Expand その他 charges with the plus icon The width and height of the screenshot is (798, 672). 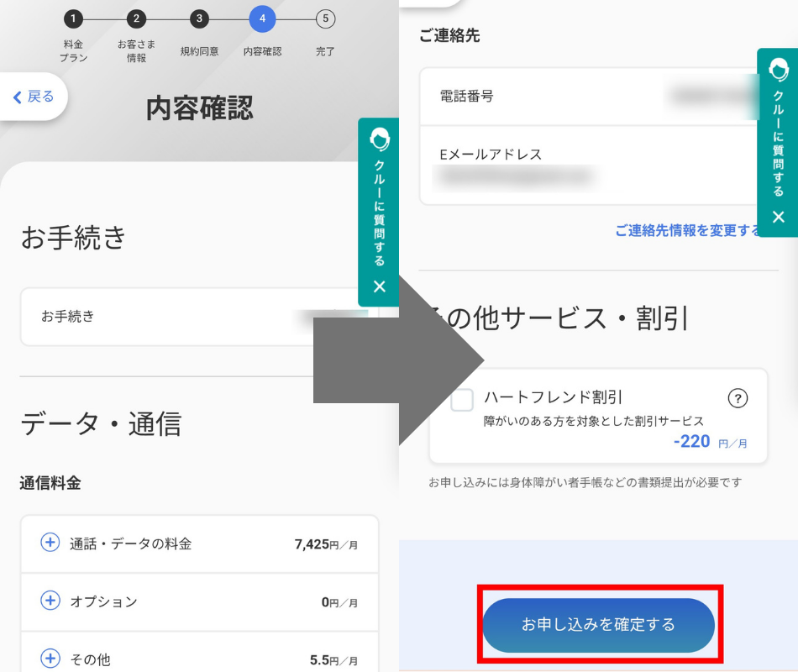click(x=50, y=658)
